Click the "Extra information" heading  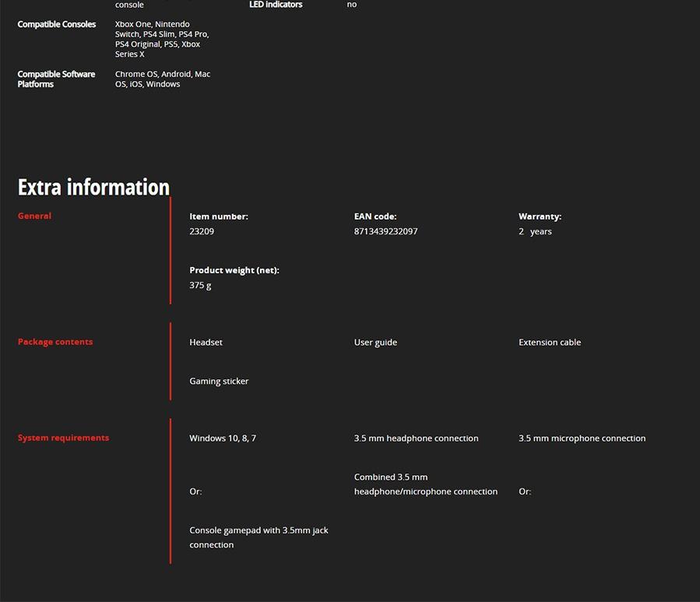93,188
